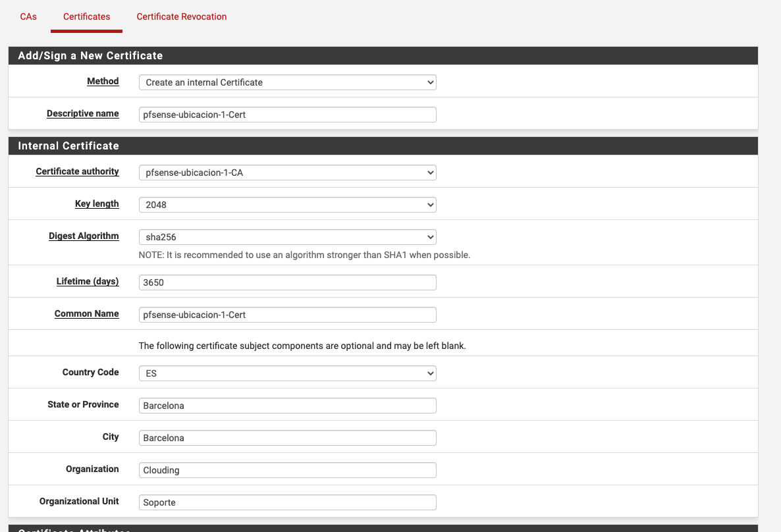
Task: Click the City input field
Action: pos(287,438)
